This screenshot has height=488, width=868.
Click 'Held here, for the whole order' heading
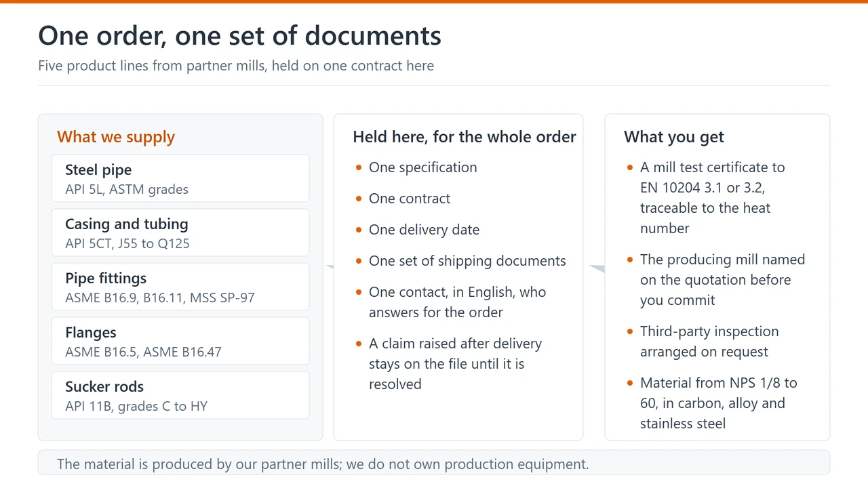[x=465, y=137]
